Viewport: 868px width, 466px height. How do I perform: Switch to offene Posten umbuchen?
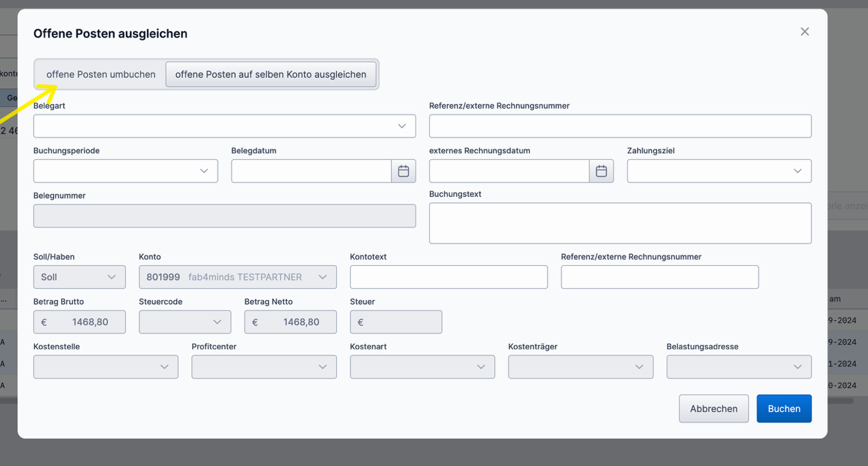(100, 74)
